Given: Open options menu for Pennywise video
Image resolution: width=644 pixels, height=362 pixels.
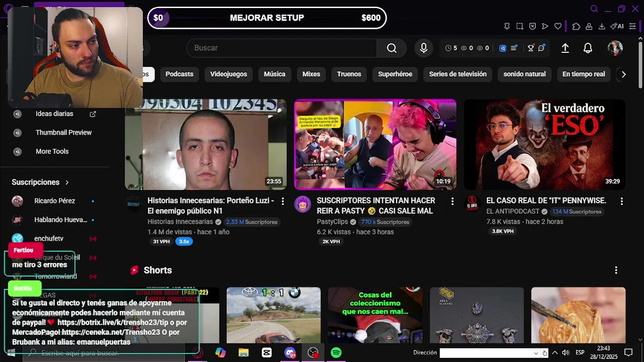Looking at the screenshot, I should [x=622, y=201].
